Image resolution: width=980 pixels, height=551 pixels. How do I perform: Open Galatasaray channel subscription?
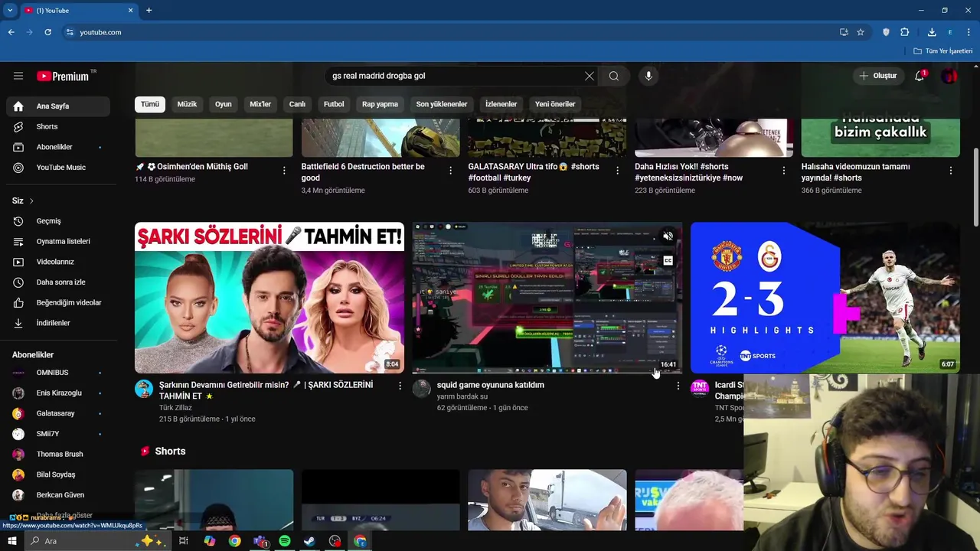tap(58, 413)
